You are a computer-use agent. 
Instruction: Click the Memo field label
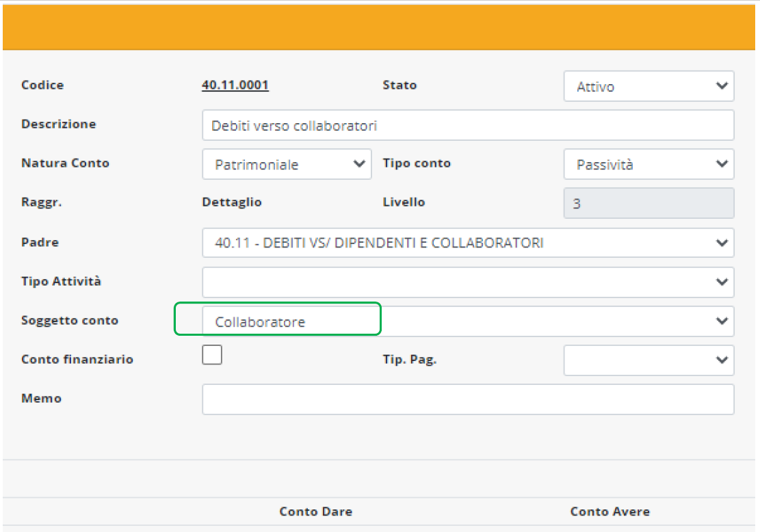(x=41, y=398)
